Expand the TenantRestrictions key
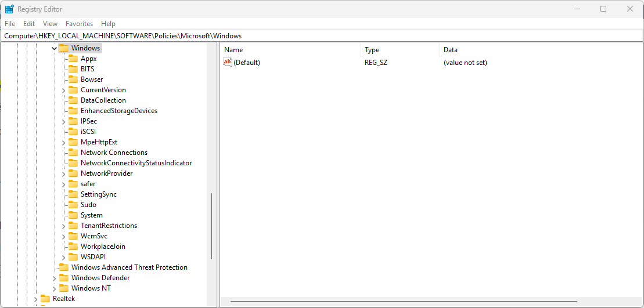This screenshot has width=644, height=308. pyautogui.click(x=63, y=226)
